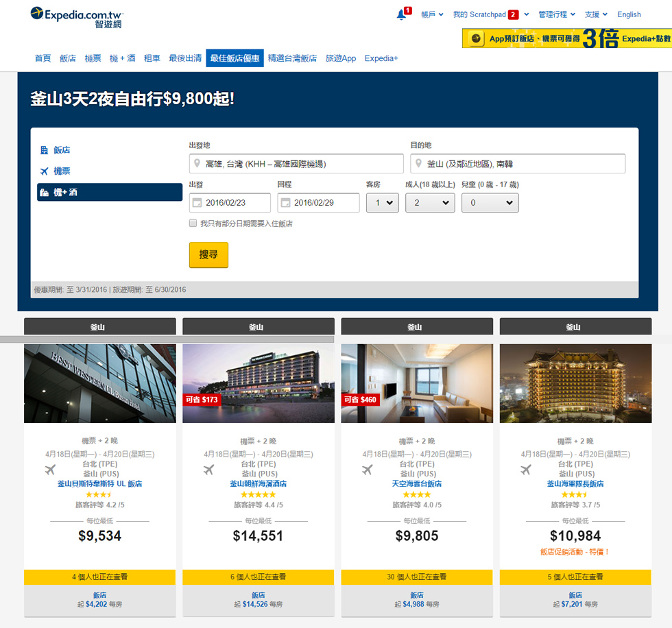Click 飯店 起 $14,526 每房 link
Screen dimensions: 672x628
259,600
